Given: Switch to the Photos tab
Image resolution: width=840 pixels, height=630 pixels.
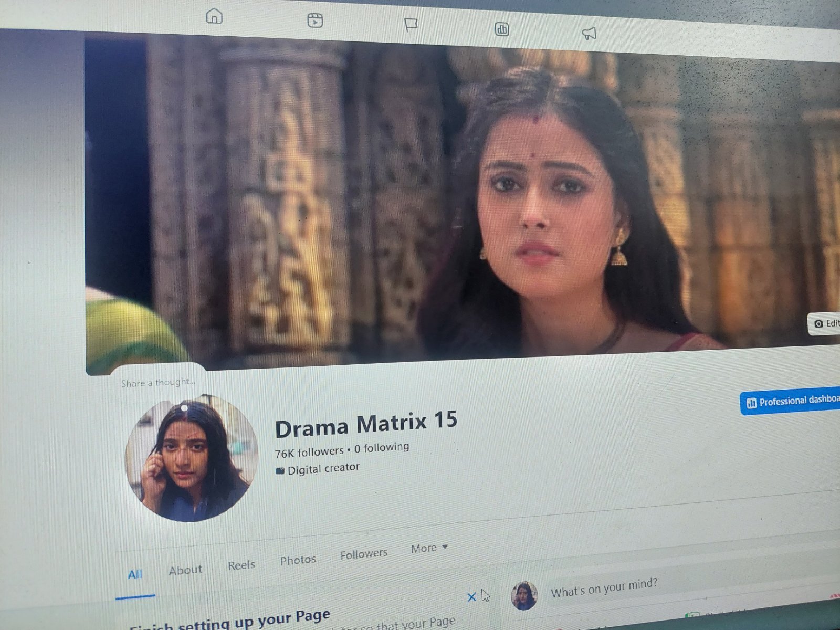Looking at the screenshot, I should click(298, 560).
